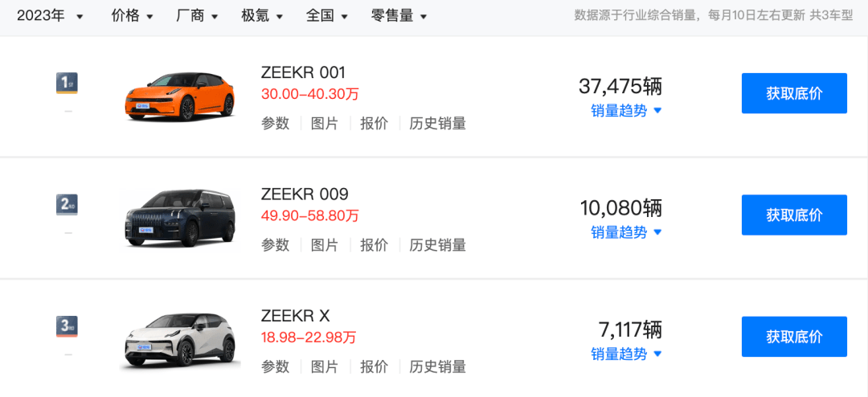Screen dimensions: 868x397
Task: Open the orange ZEEKR 001 car image
Action: point(180,96)
